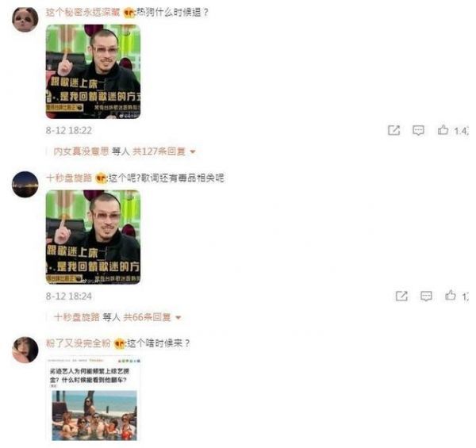Open the 共127条回复 reply thread
Screen dimensions: 476x448
(x=159, y=151)
